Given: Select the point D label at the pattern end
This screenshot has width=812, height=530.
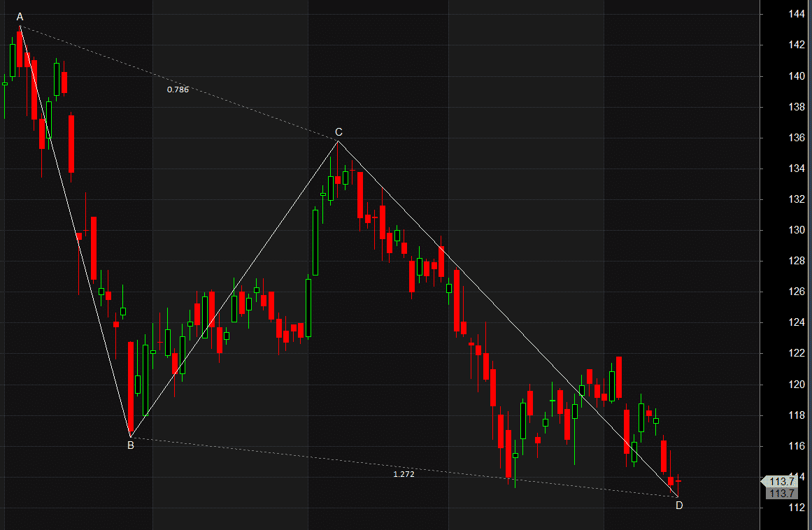Looking at the screenshot, I should click(678, 506).
